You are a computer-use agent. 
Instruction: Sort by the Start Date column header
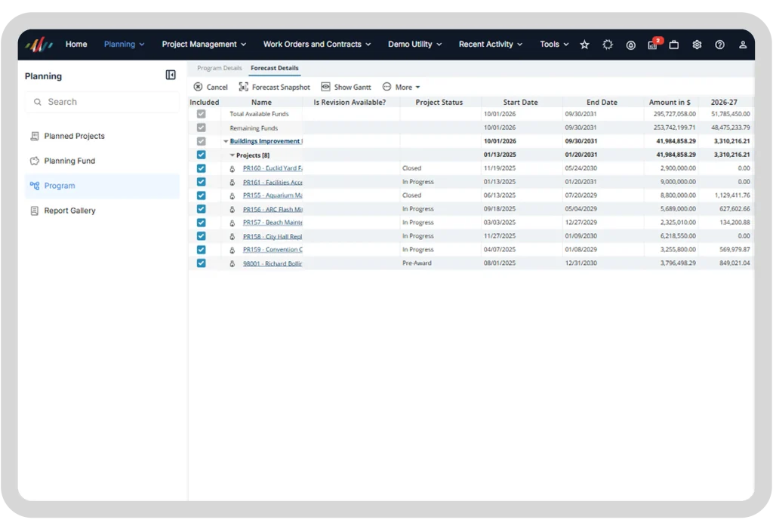click(x=521, y=103)
